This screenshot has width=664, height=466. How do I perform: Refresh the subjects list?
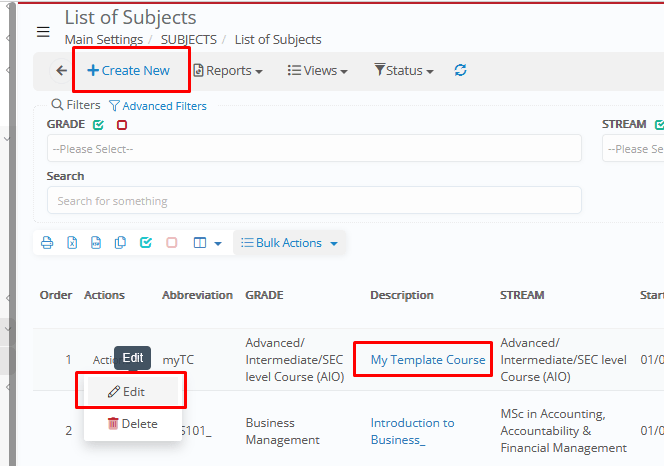[460, 71]
